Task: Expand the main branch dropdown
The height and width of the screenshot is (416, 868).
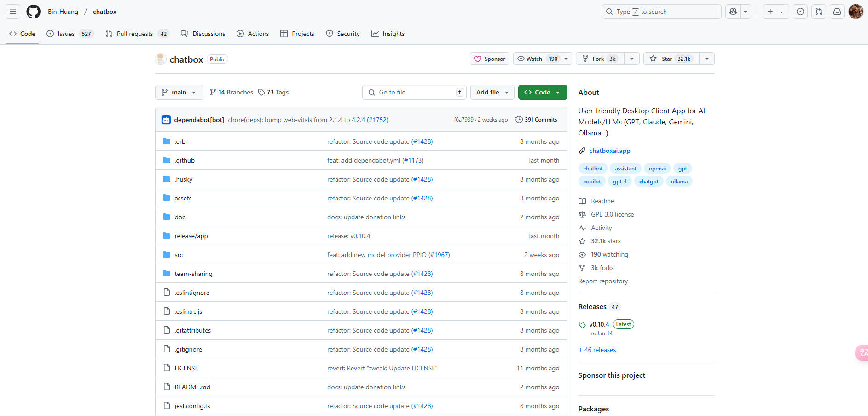Action: coord(179,92)
